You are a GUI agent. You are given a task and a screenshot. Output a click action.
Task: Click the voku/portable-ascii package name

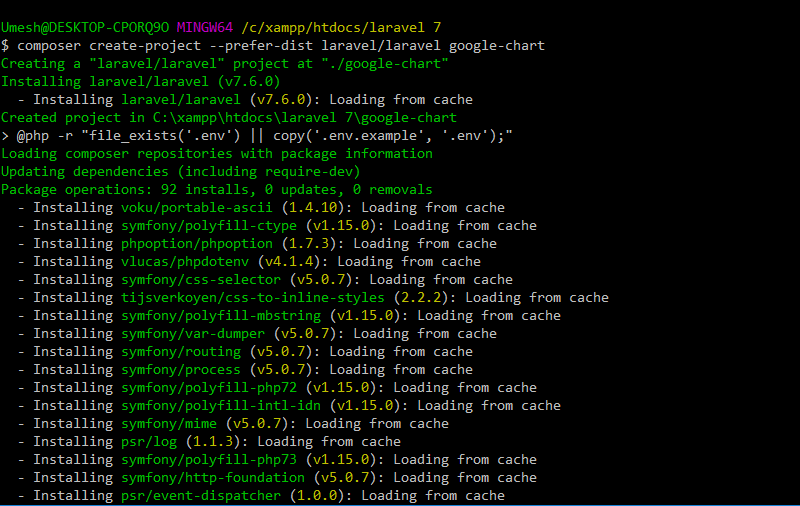[196, 208]
